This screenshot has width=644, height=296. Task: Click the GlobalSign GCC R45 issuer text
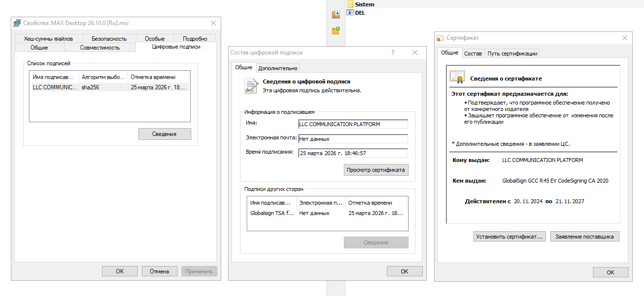click(x=555, y=181)
